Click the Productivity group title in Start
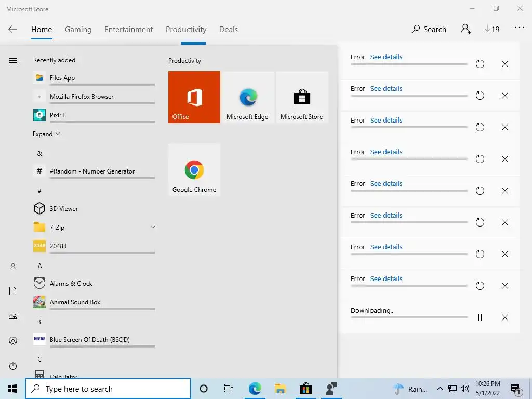Viewport: 532px width, 399px height. (184, 61)
